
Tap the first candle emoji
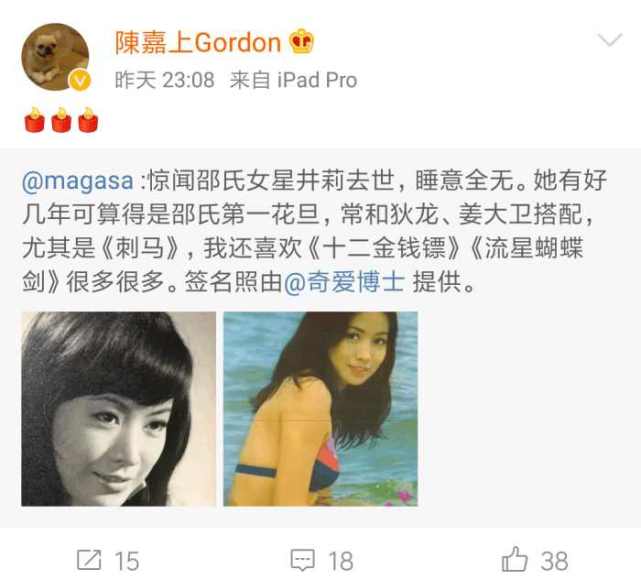[34, 120]
